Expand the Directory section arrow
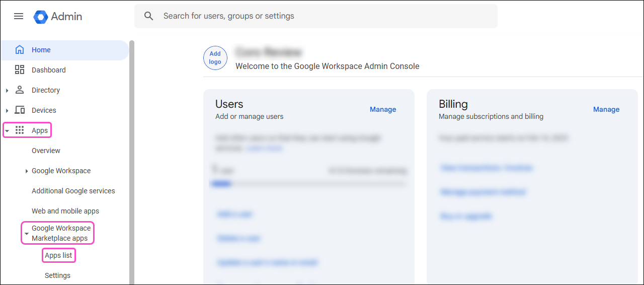The height and width of the screenshot is (285, 644). tap(7, 91)
